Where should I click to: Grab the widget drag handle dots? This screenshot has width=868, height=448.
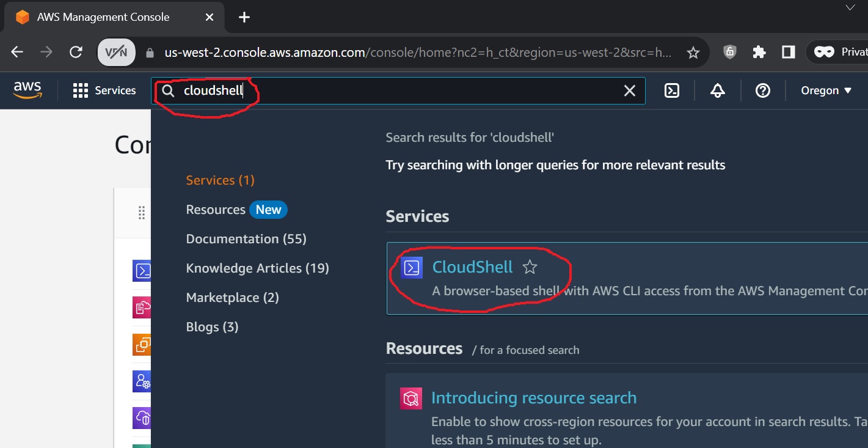pyautogui.click(x=142, y=213)
